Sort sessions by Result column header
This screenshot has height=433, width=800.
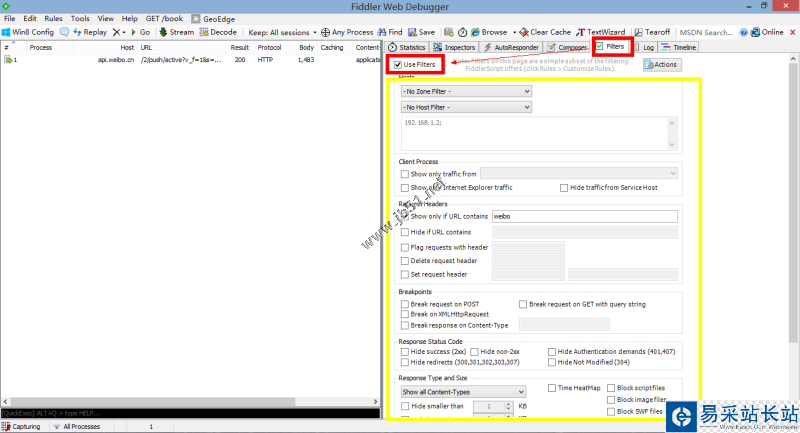click(239, 47)
